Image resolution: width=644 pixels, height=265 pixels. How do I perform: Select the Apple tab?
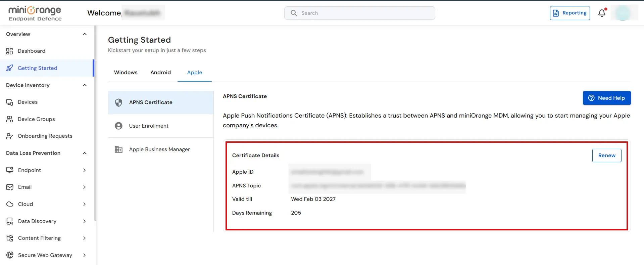coord(195,73)
